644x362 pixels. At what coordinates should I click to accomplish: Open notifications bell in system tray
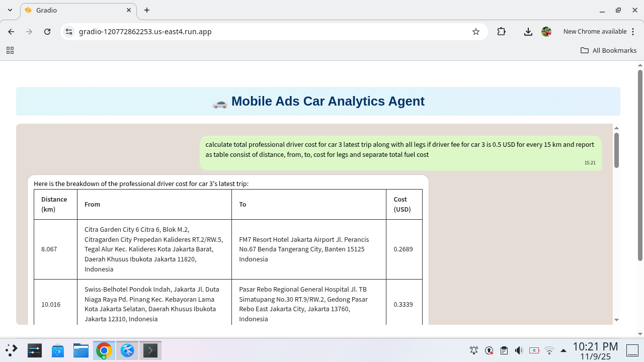474,350
